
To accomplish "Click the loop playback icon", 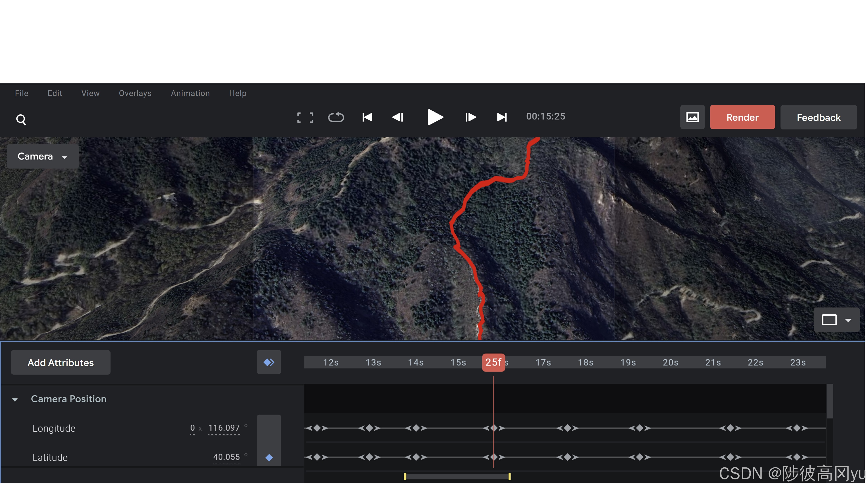I will coord(336,117).
